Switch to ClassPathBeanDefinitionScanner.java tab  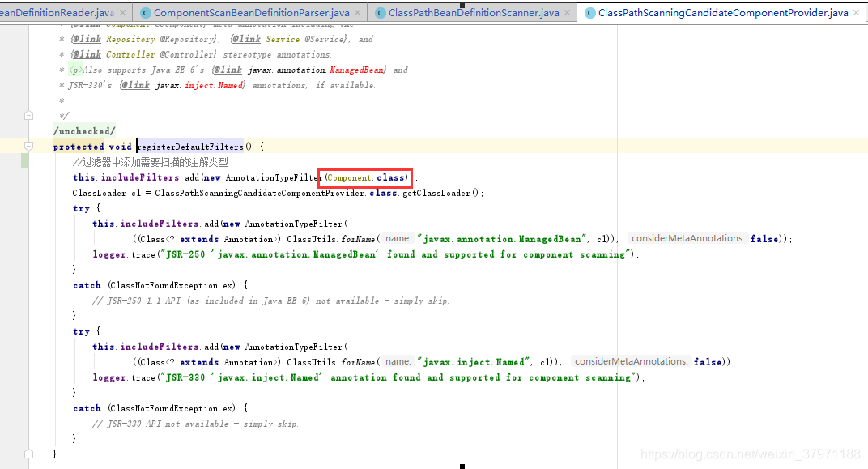[474, 12]
